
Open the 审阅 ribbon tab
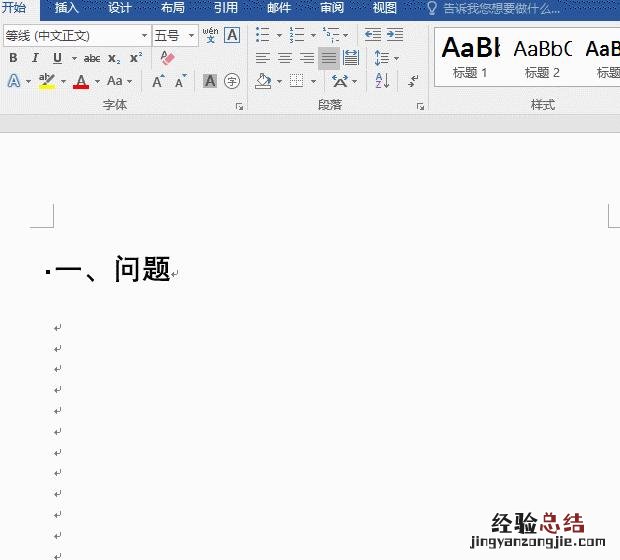pos(332,8)
